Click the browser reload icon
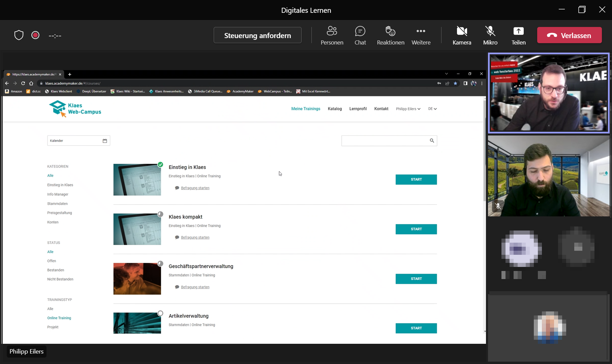 tap(23, 83)
